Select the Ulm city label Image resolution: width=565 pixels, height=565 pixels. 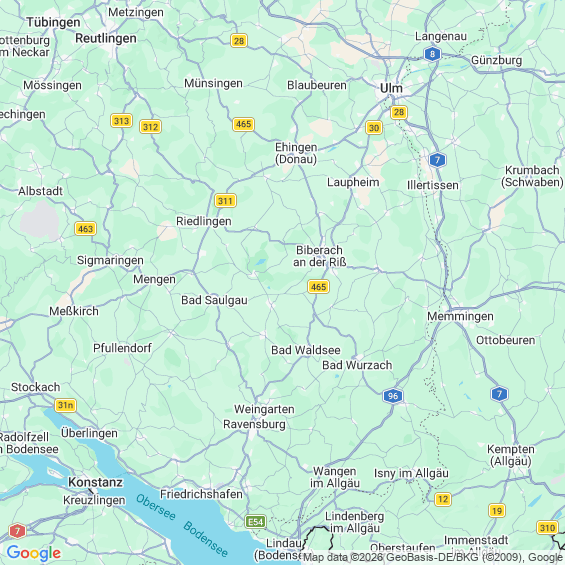[x=391, y=88]
